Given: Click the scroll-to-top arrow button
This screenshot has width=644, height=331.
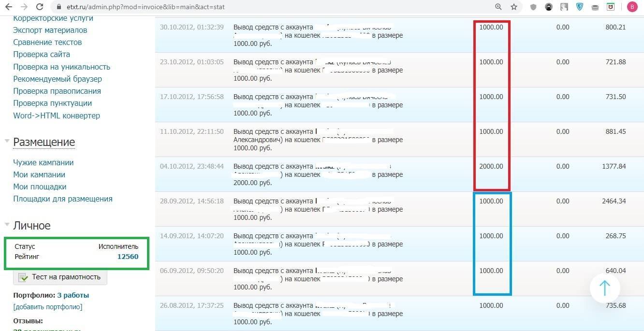Looking at the screenshot, I should point(604,288).
